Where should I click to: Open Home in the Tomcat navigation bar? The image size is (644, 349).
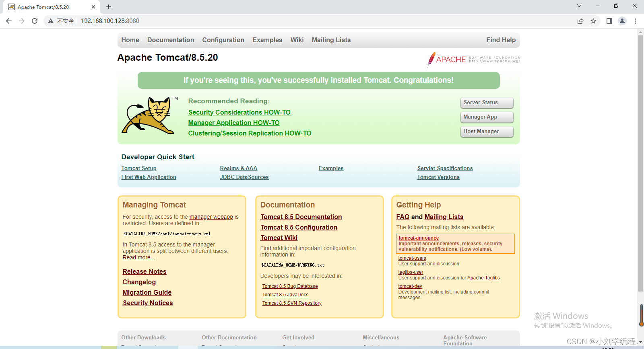(x=130, y=40)
